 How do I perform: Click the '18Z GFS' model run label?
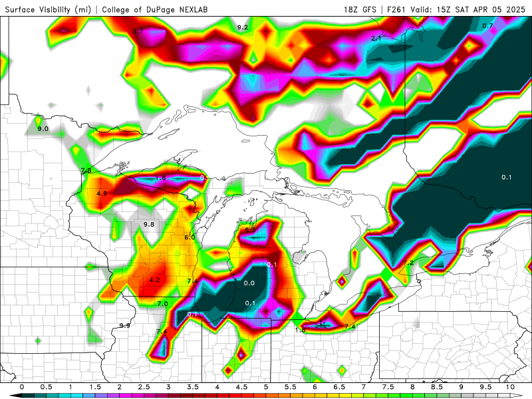[x=360, y=9]
